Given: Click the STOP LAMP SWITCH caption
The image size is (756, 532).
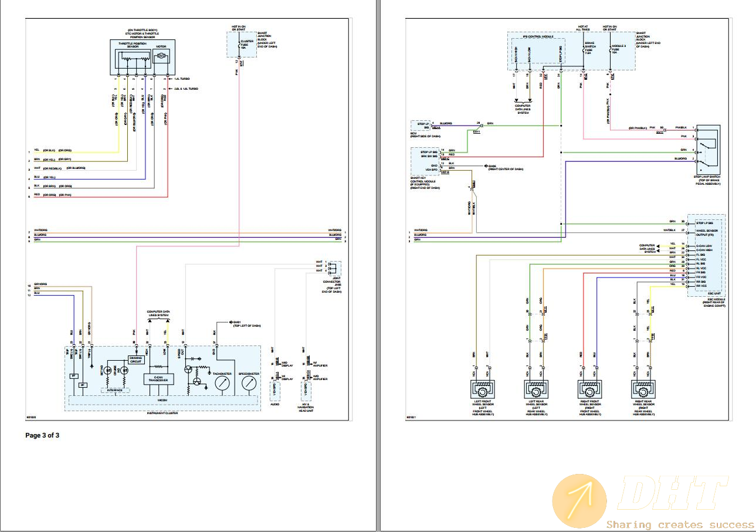Looking at the screenshot, I should pos(708,180).
